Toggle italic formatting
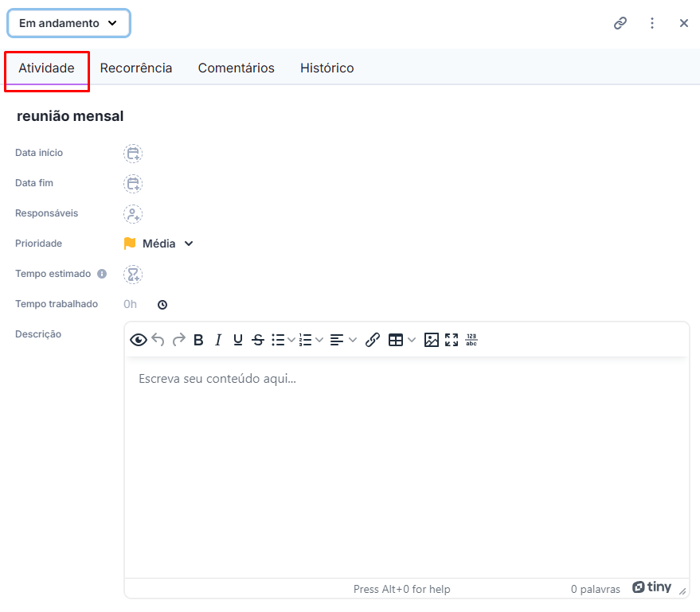 pyautogui.click(x=218, y=340)
